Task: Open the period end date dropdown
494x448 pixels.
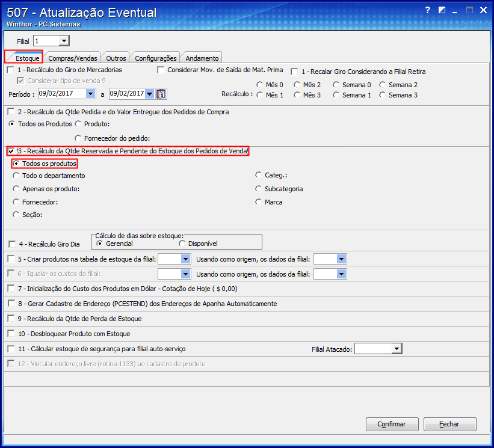Action: coord(150,93)
